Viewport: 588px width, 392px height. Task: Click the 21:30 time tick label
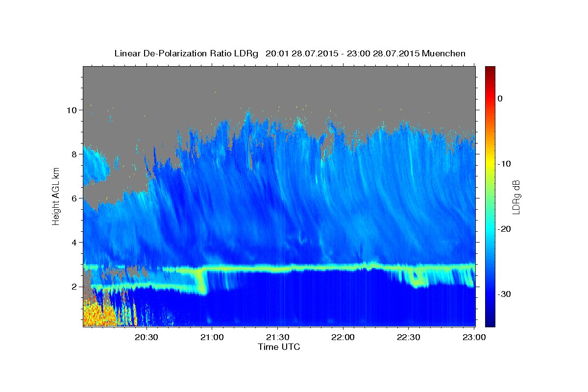[277, 337]
